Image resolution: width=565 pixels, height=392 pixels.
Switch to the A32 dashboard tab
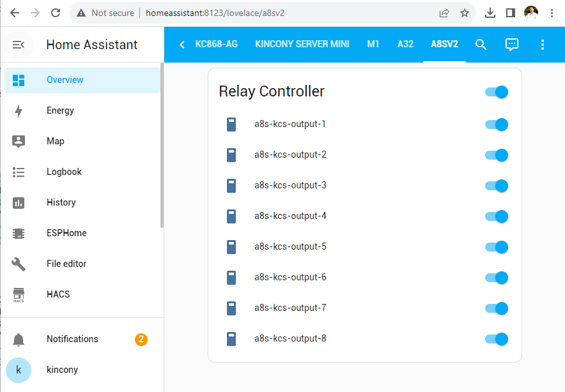405,44
